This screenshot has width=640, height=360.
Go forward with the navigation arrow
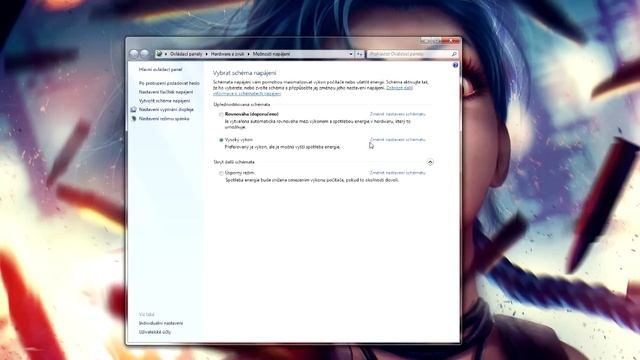[x=144, y=54]
